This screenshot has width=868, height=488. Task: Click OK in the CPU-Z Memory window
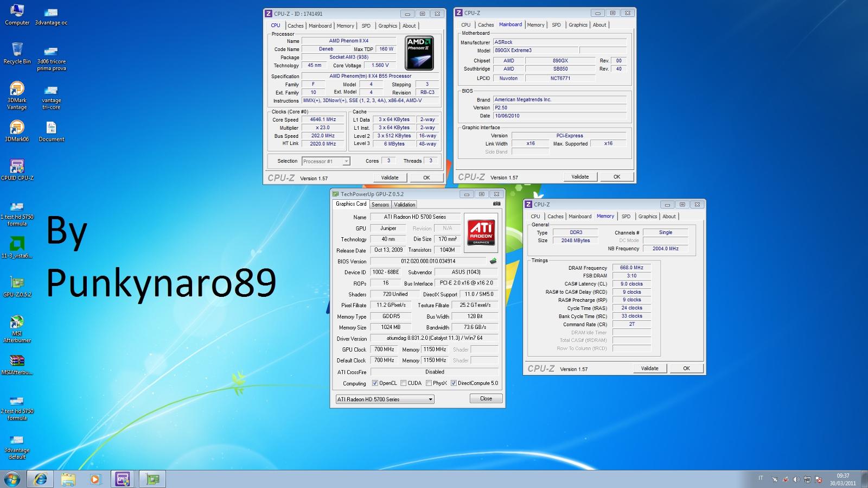tap(686, 368)
